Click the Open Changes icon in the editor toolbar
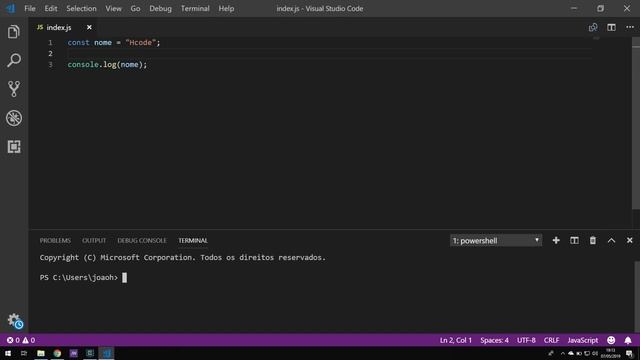This screenshot has height=360, width=640. coord(593,27)
